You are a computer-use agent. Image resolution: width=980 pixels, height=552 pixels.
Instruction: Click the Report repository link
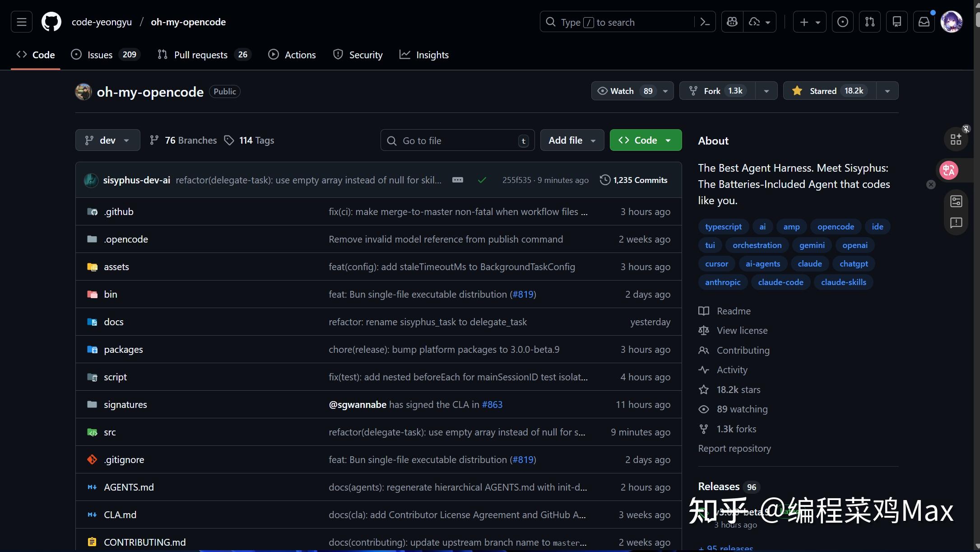click(x=734, y=448)
